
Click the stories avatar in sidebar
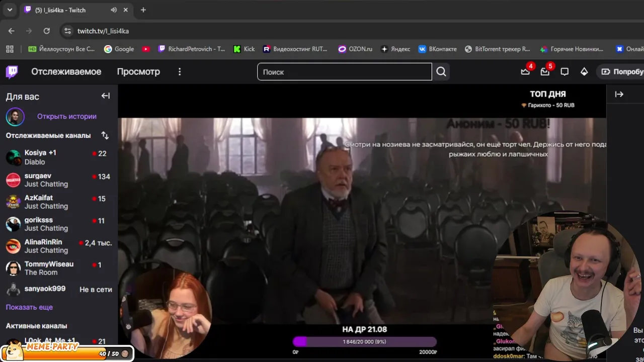pyautogui.click(x=15, y=117)
